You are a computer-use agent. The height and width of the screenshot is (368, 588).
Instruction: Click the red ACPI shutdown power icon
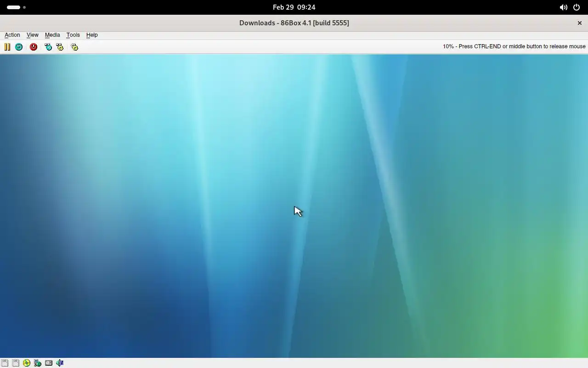click(34, 47)
